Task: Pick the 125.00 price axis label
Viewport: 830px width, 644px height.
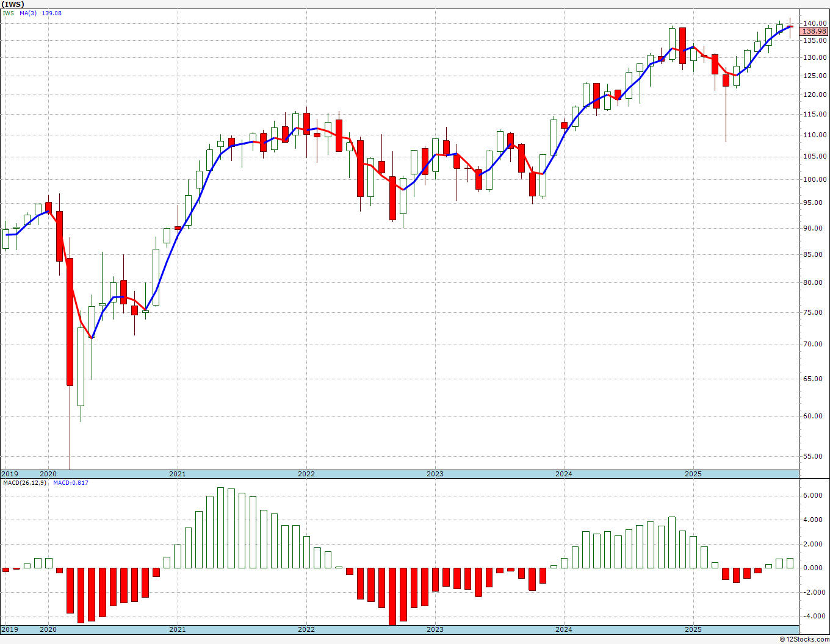Action: (815, 76)
